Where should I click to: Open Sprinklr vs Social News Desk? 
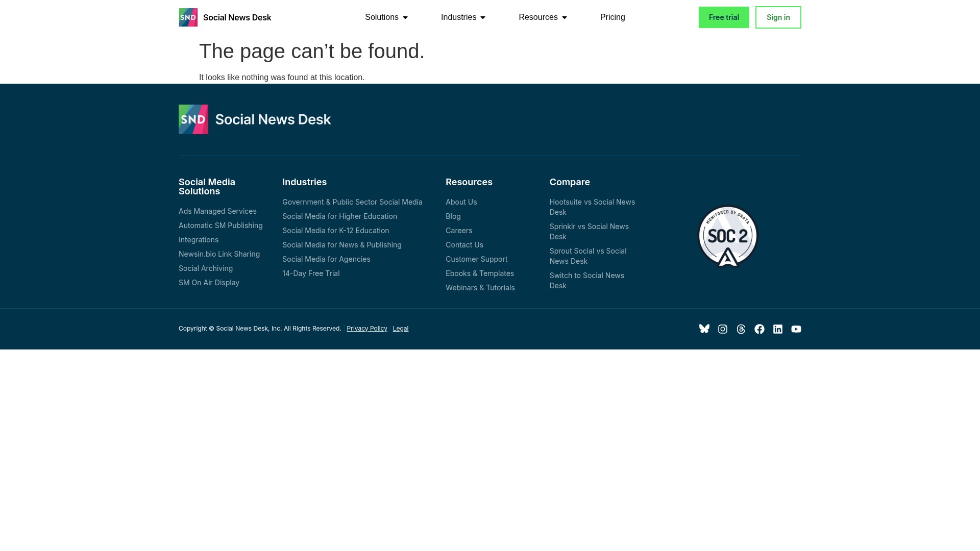pyautogui.click(x=589, y=232)
